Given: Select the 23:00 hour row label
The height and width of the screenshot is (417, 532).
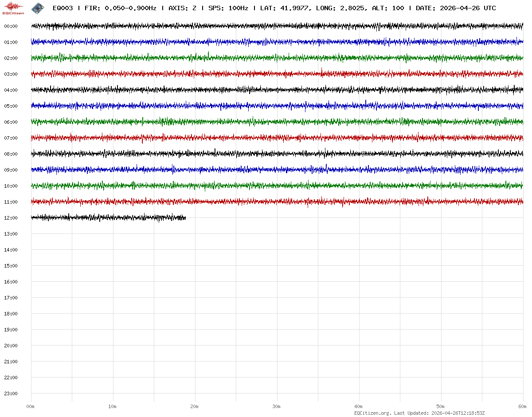Looking at the screenshot, I should (11, 393).
